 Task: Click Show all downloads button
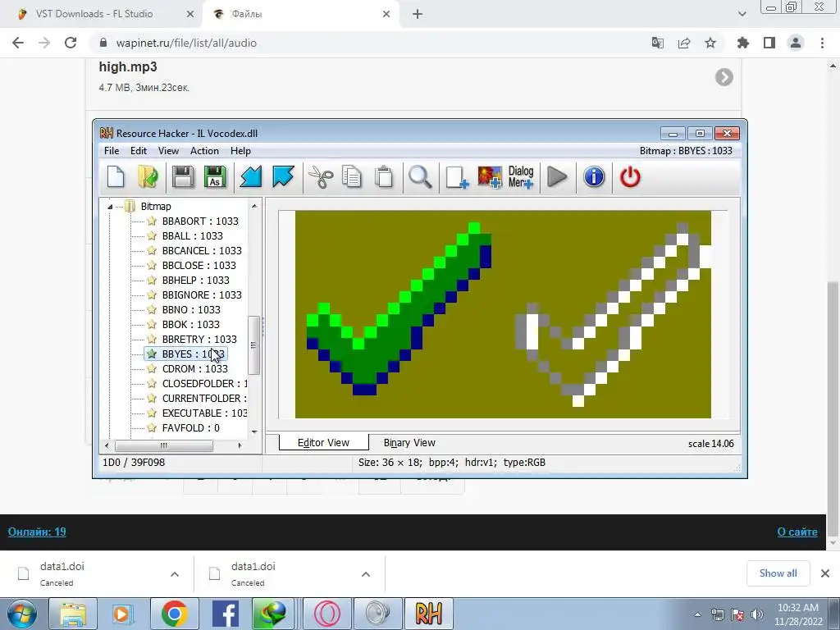click(x=778, y=573)
